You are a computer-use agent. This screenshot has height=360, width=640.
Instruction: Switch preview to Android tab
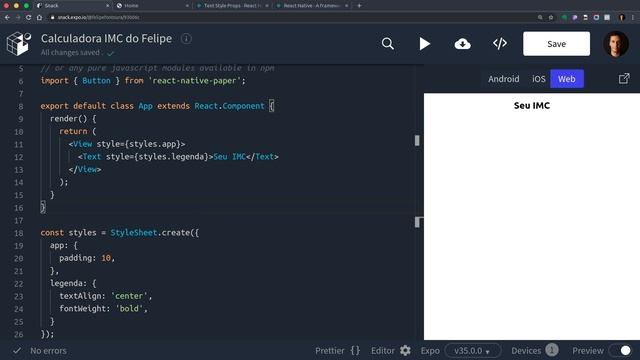click(503, 79)
